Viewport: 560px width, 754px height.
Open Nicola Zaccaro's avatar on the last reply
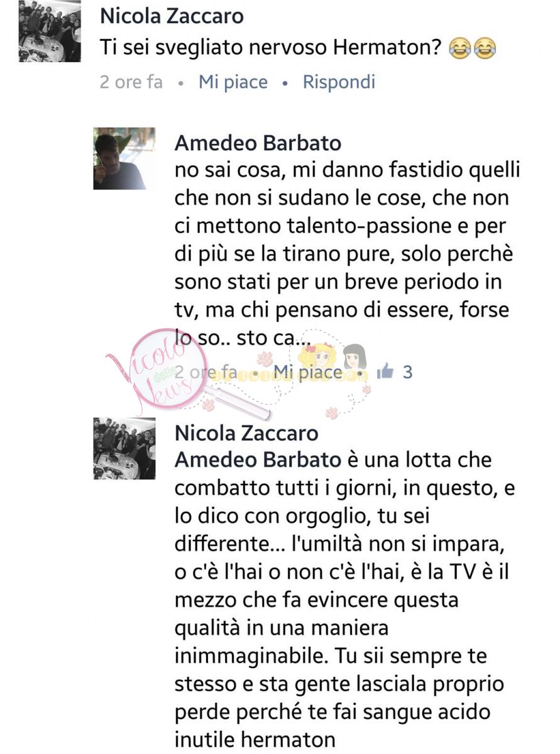(x=124, y=448)
